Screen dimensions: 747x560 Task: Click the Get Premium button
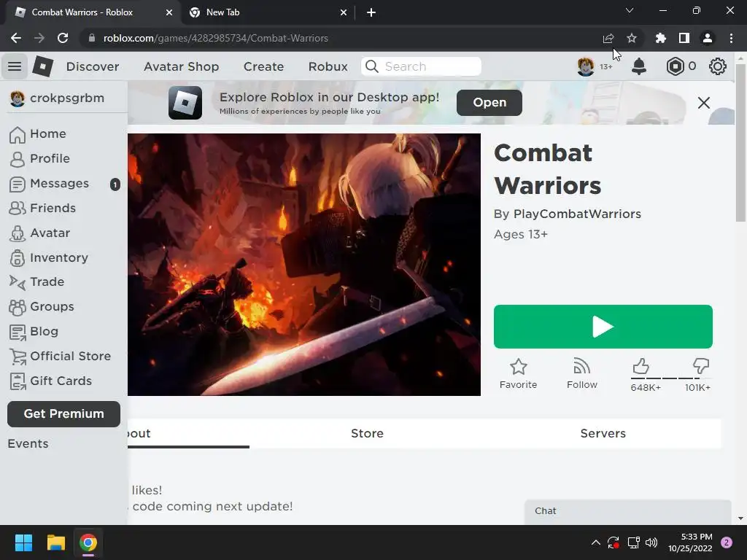(64, 414)
